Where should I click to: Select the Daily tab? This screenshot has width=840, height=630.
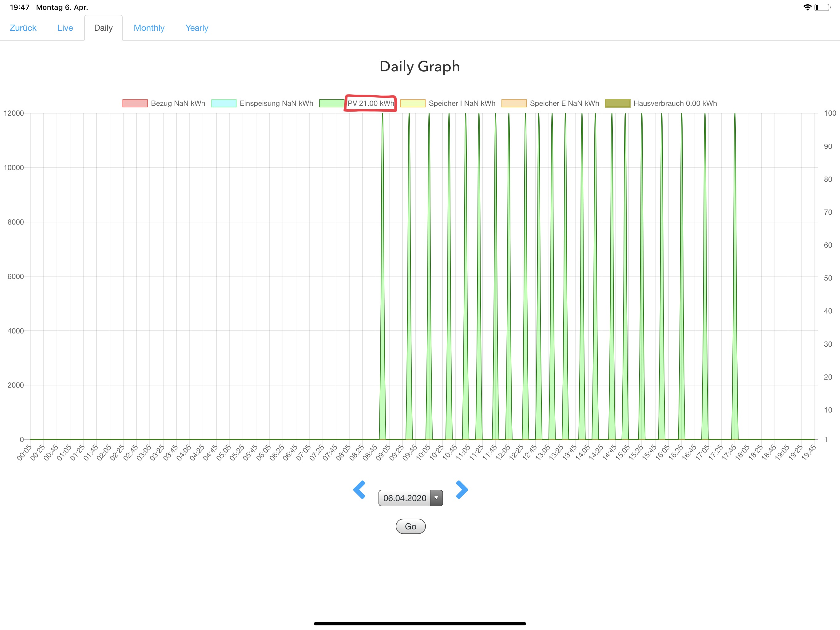point(103,28)
